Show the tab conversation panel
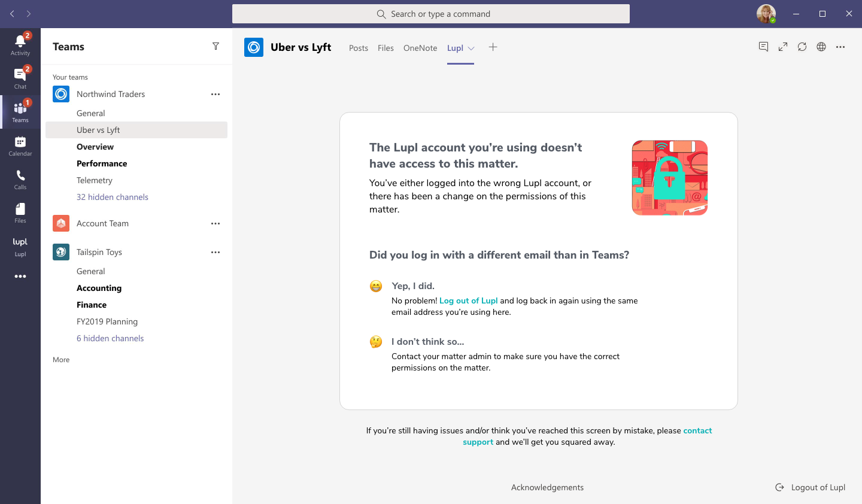The height and width of the screenshot is (504, 862). 763,47
